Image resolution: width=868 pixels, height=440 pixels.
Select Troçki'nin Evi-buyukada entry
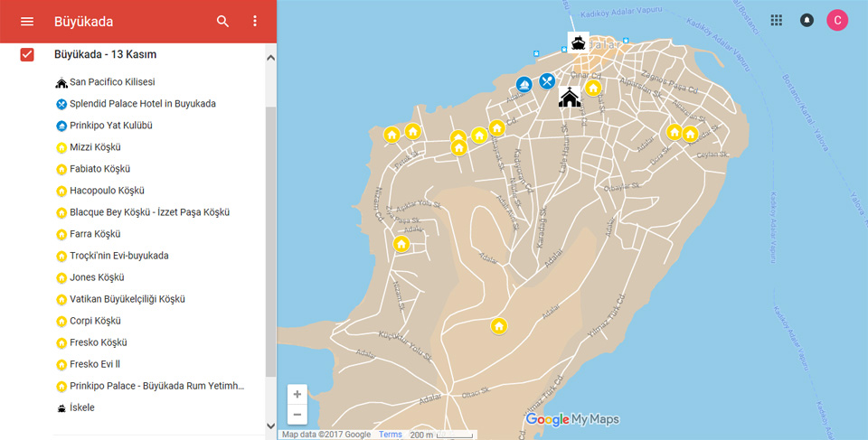click(119, 255)
